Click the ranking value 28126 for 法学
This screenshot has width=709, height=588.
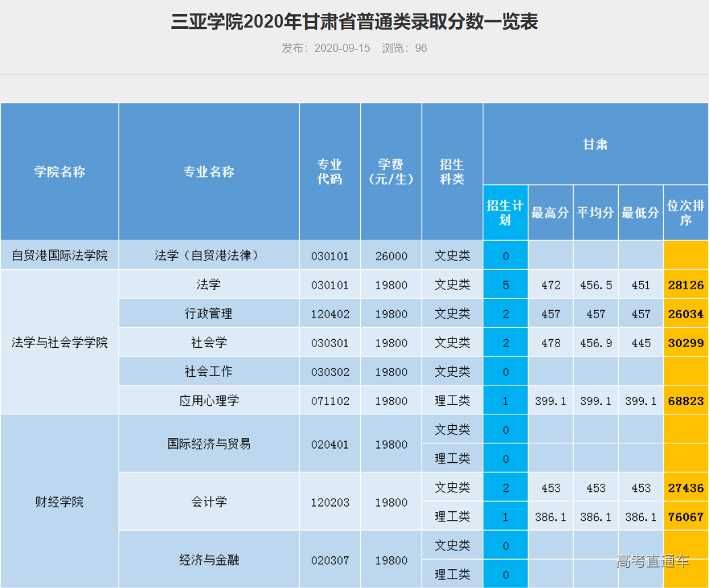pyautogui.click(x=685, y=284)
